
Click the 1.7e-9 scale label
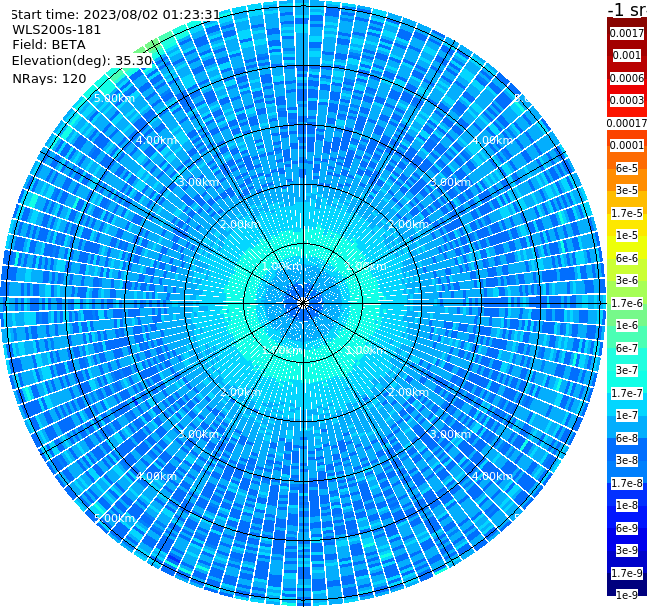tap(627, 573)
